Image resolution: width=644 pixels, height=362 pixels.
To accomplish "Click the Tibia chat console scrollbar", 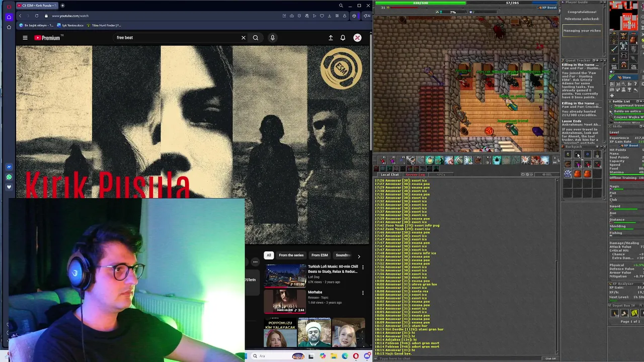I will click(x=557, y=266).
